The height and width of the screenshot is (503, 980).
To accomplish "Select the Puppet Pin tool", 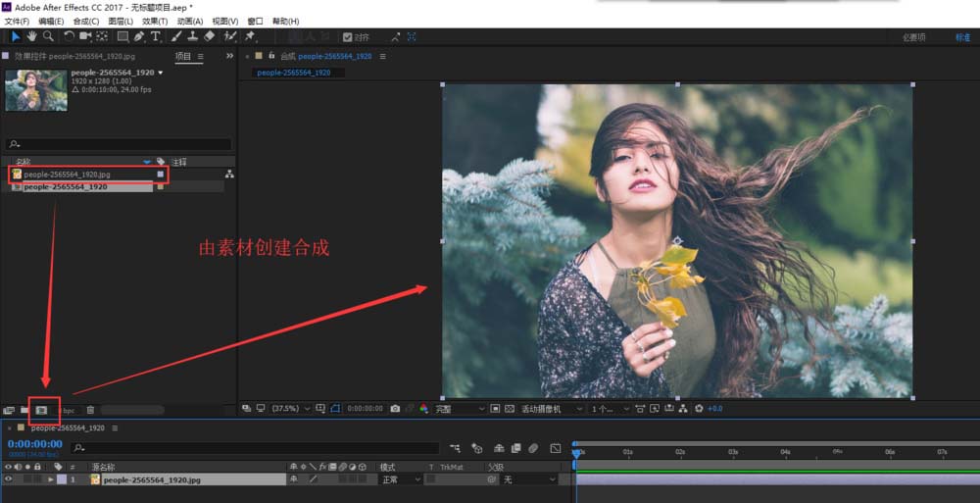I will 250,37.
